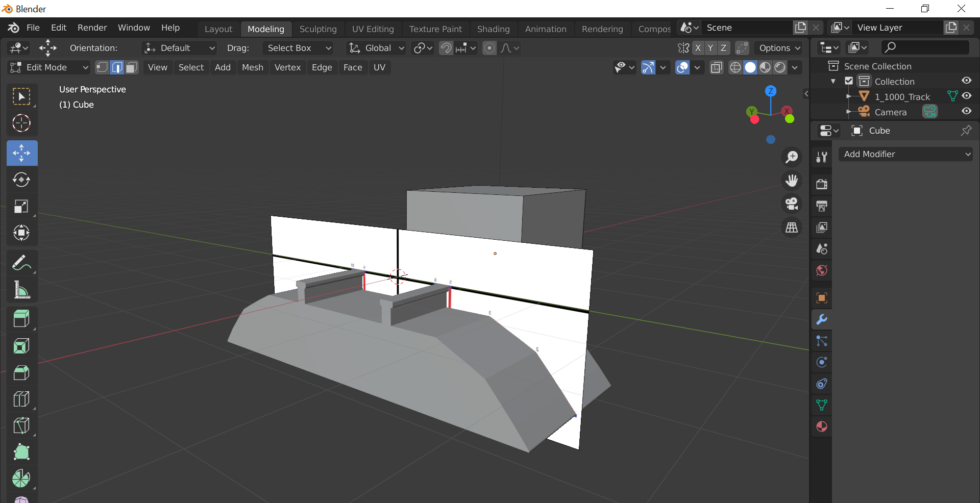The width and height of the screenshot is (980, 503).
Task: Uncheck the Collection exclude checkbox
Action: point(849,81)
